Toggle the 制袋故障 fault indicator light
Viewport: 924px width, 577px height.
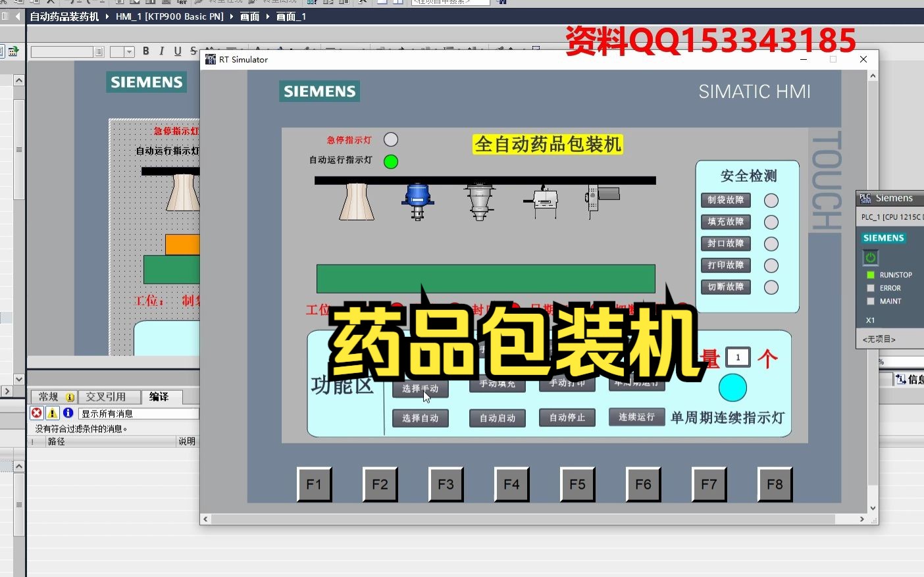point(771,200)
